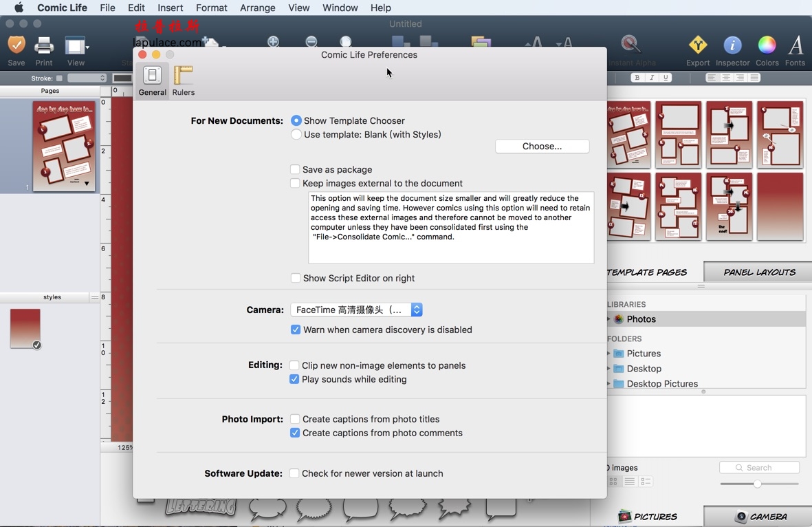Select the Lettering tool at bottom
Viewport: 812px width, 527px height.
[x=201, y=506]
